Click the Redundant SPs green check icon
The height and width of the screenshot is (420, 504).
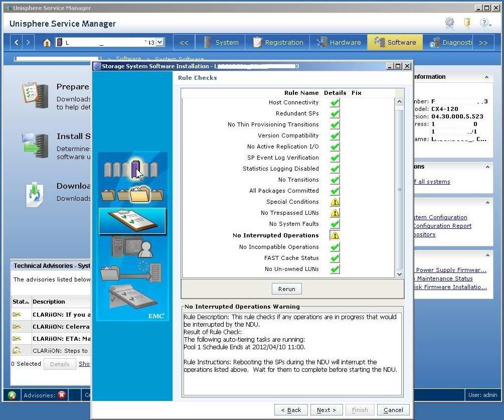[x=334, y=113]
